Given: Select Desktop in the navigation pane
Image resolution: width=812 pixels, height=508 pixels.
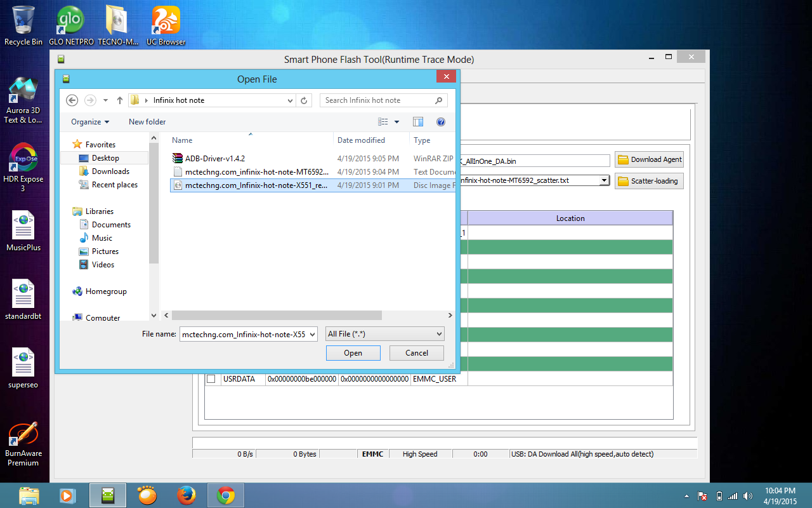Looking at the screenshot, I should [105, 157].
